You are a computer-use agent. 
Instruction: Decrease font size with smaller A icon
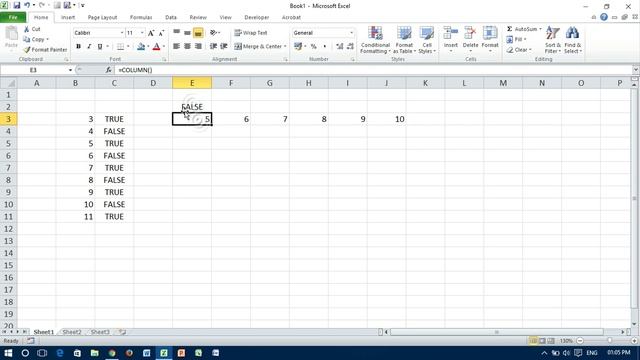[161, 33]
